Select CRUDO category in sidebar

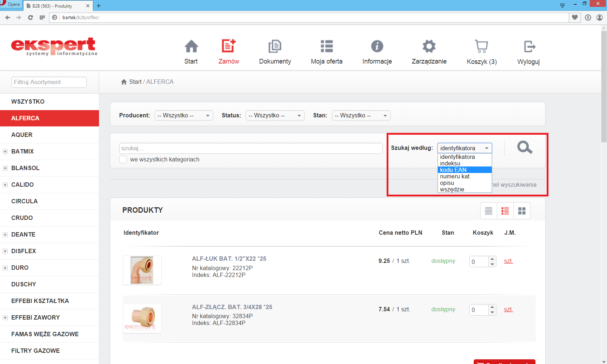(49, 218)
